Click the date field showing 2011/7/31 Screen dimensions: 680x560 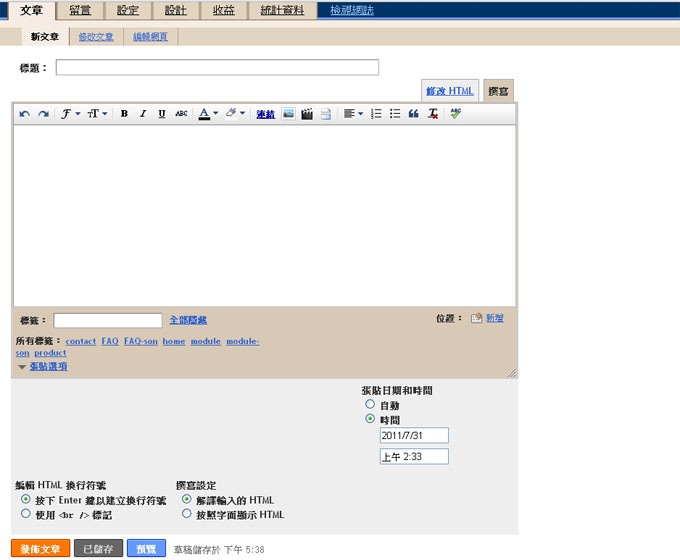click(414, 436)
